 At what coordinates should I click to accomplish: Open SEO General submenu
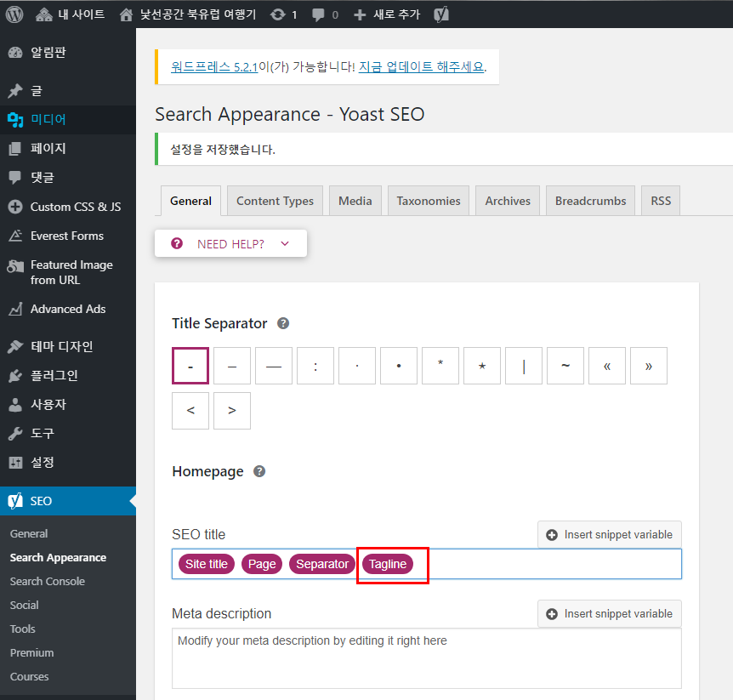click(x=29, y=533)
